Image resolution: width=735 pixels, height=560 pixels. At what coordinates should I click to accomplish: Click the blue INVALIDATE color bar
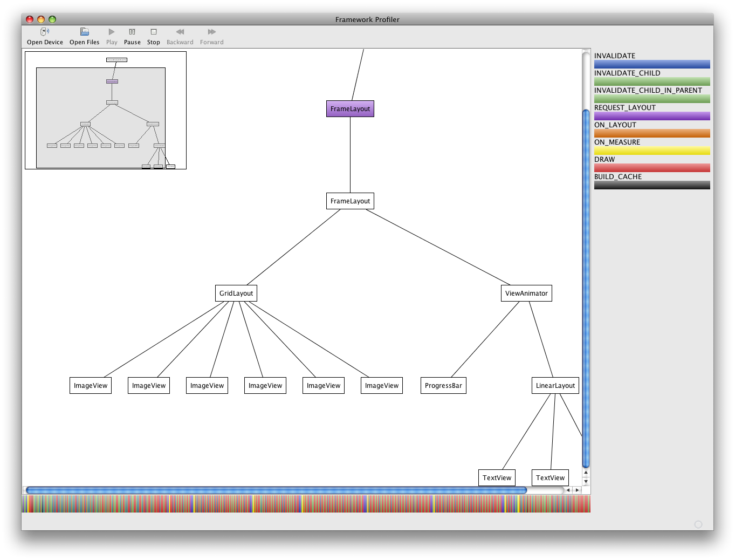pos(652,64)
